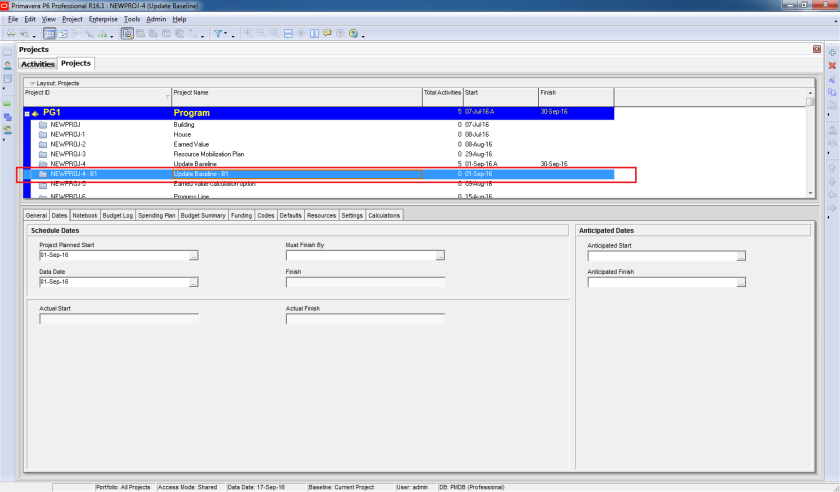Click the Cut scissors icon

pyautogui.click(x=832, y=79)
